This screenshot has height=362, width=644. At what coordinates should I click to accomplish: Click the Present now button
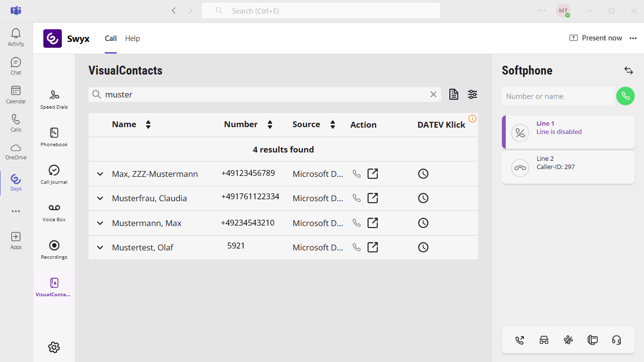[x=596, y=38]
